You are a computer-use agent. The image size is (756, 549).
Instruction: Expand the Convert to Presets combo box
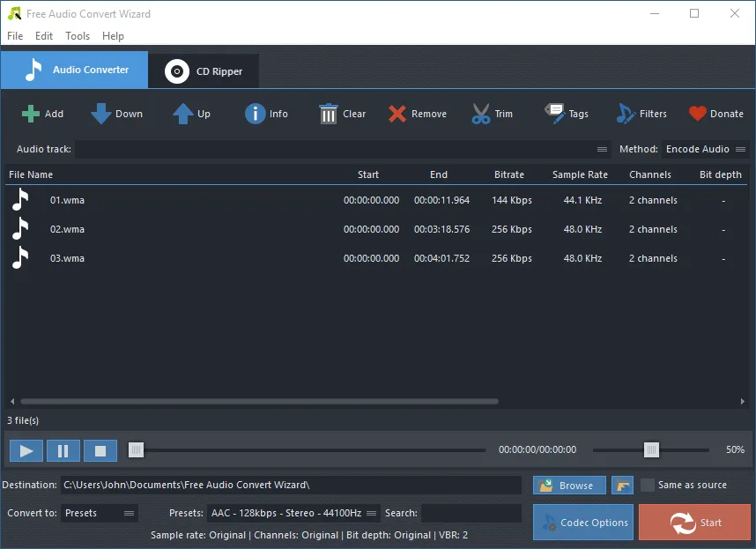(x=100, y=512)
